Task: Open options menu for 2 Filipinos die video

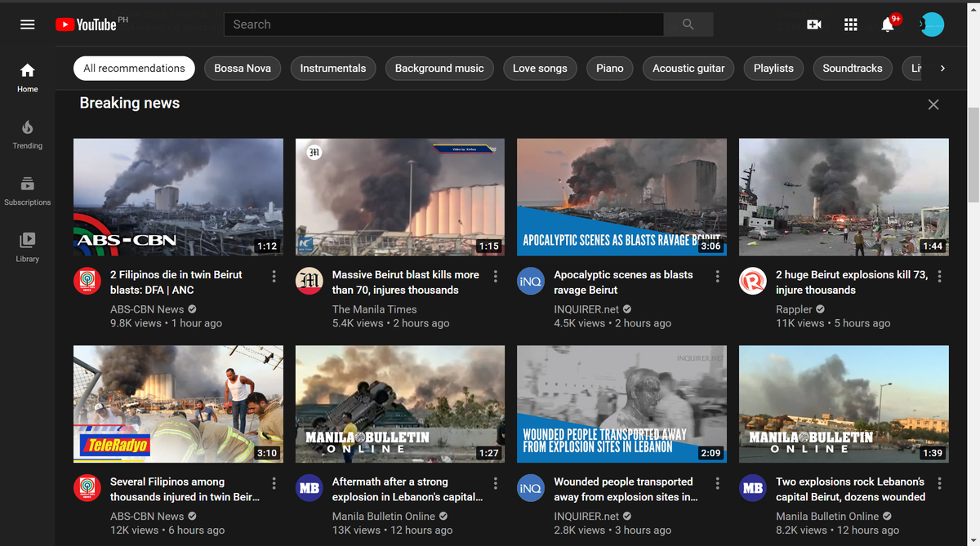Action: pos(274,277)
